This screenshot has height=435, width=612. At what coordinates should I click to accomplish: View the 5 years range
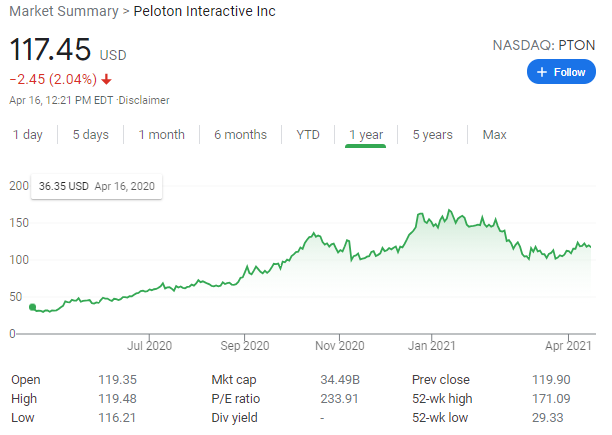pyautogui.click(x=432, y=135)
